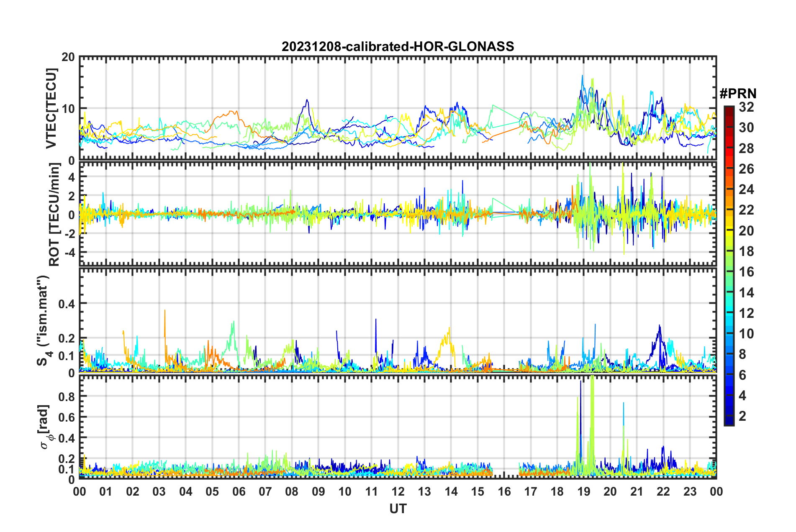796x532 pixels.
Task: Click PRN colorbar tick label "30"
Action: (746, 128)
